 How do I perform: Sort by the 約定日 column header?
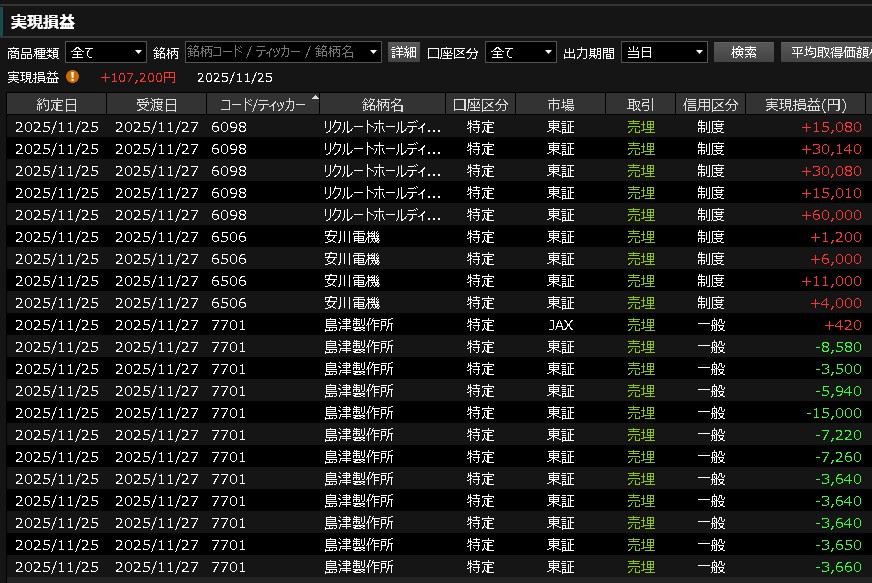pyautogui.click(x=56, y=105)
